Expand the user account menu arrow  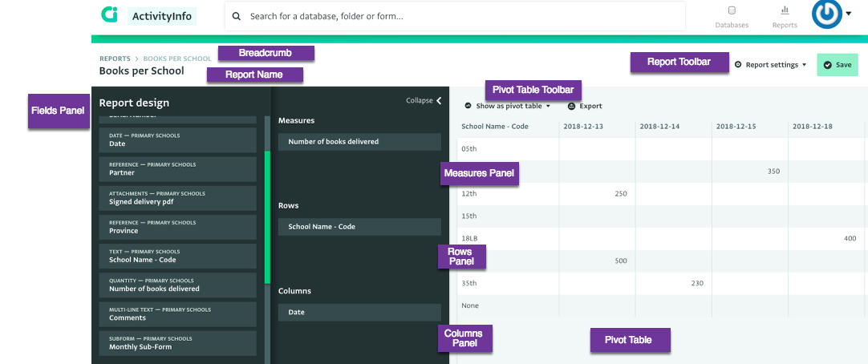coord(849,13)
